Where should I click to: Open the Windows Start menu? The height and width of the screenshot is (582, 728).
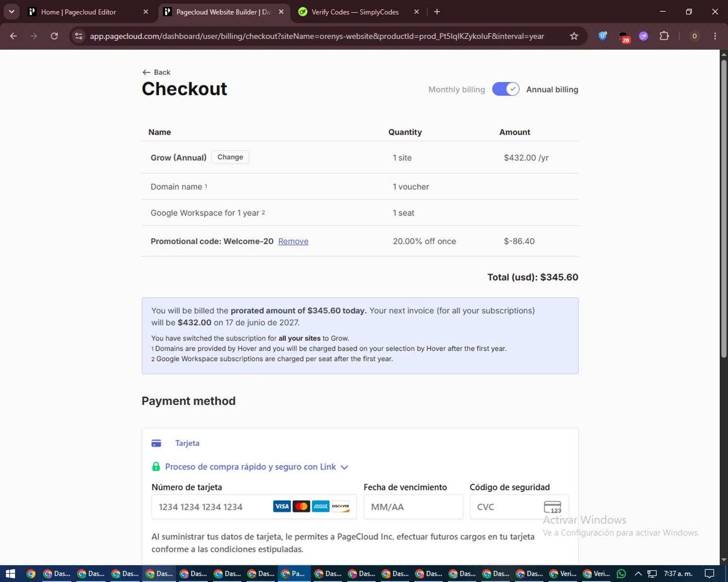click(x=10, y=574)
